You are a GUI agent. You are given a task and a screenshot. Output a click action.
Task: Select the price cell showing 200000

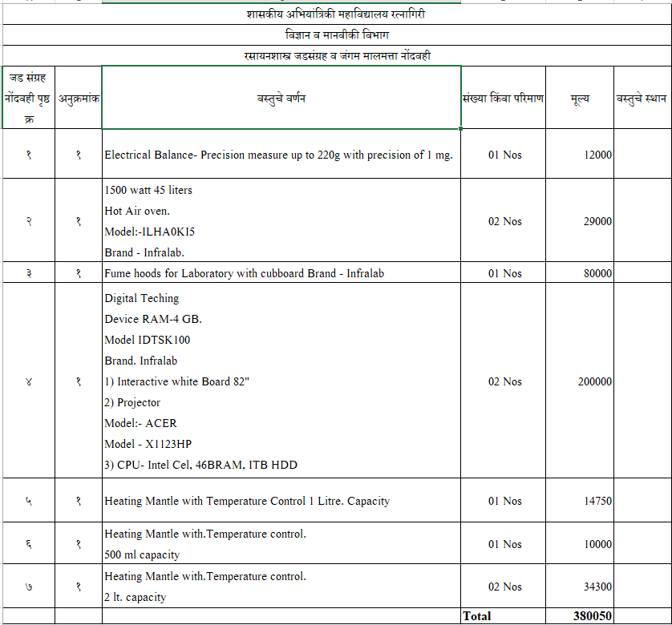tap(580, 381)
